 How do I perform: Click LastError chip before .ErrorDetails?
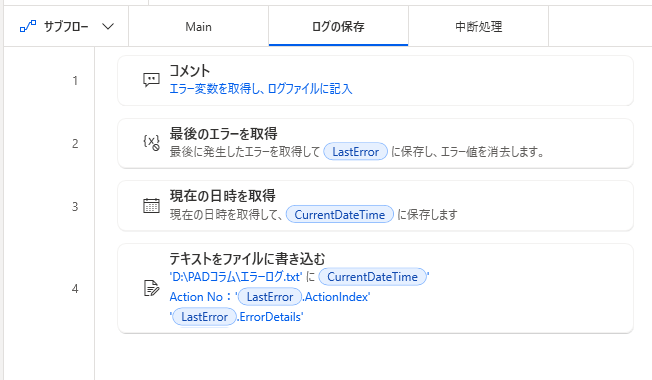click(x=204, y=317)
